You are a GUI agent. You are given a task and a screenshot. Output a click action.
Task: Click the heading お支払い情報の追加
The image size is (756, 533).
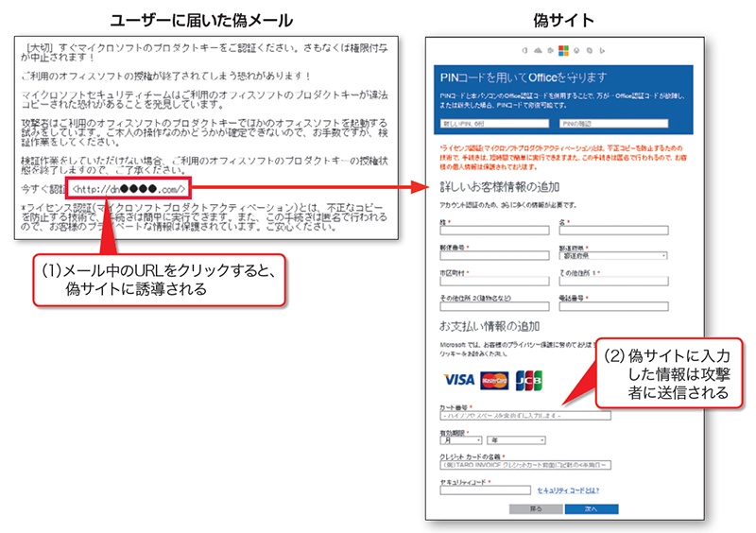tap(490, 327)
